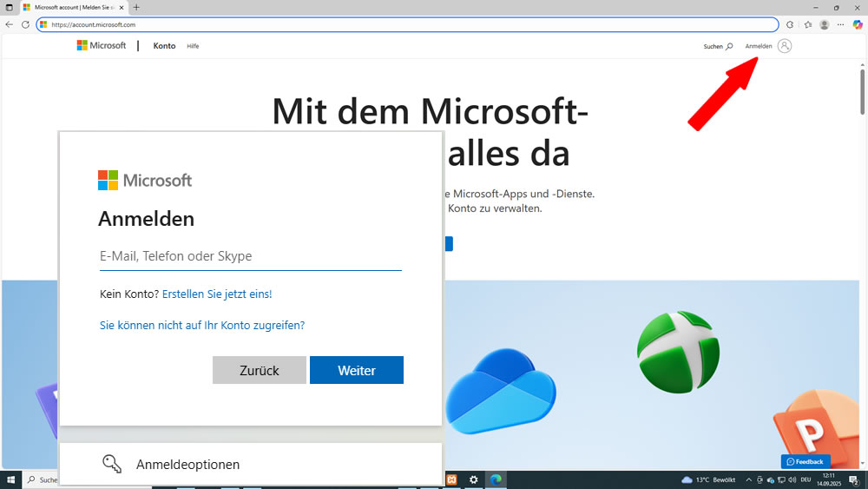Open the notification center icon
Screen dimensions: 868x489
(x=855, y=479)
